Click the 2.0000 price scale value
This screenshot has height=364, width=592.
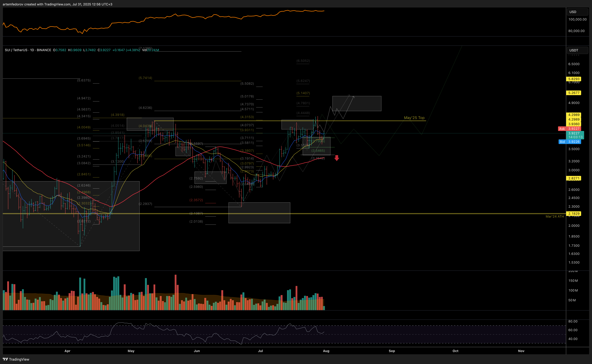pos(574,226)
